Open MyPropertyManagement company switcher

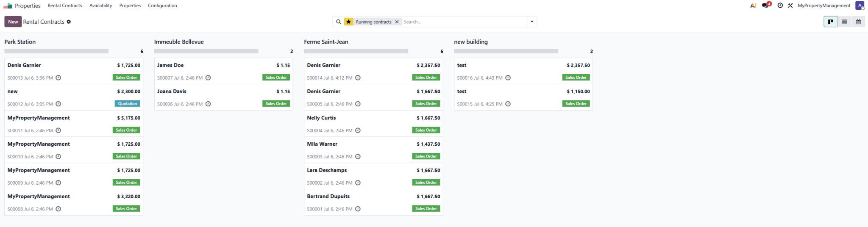[824, 6]
